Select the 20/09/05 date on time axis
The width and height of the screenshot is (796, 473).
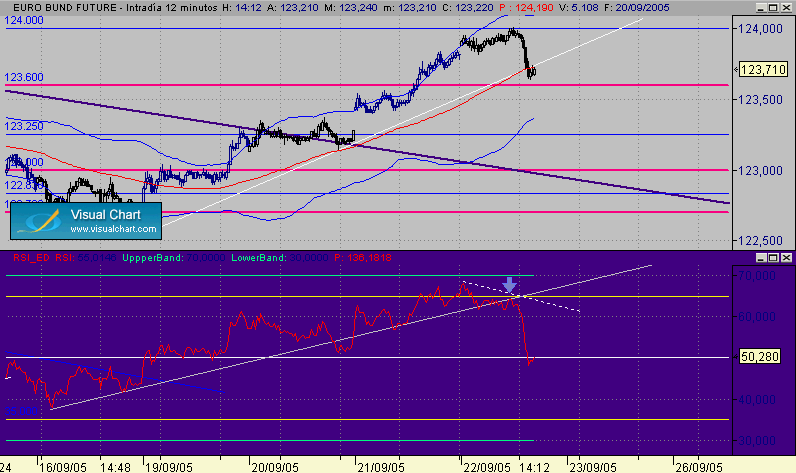[x=275, y=467]
